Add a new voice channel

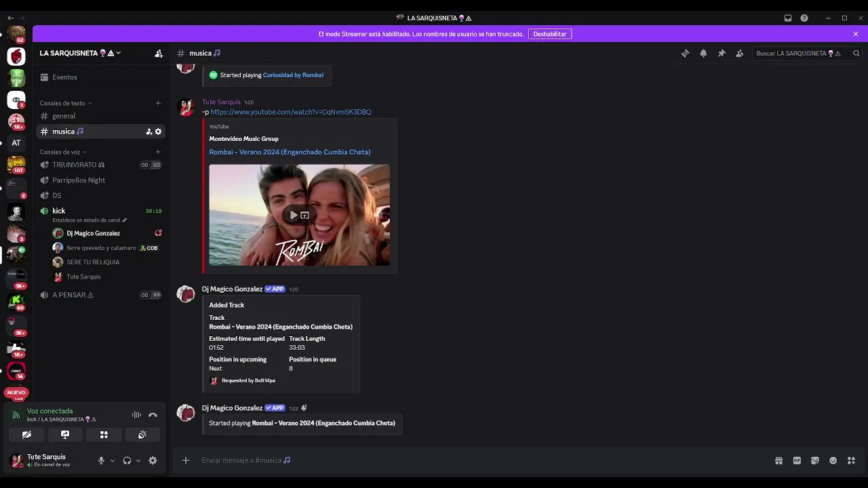(158, 152)
